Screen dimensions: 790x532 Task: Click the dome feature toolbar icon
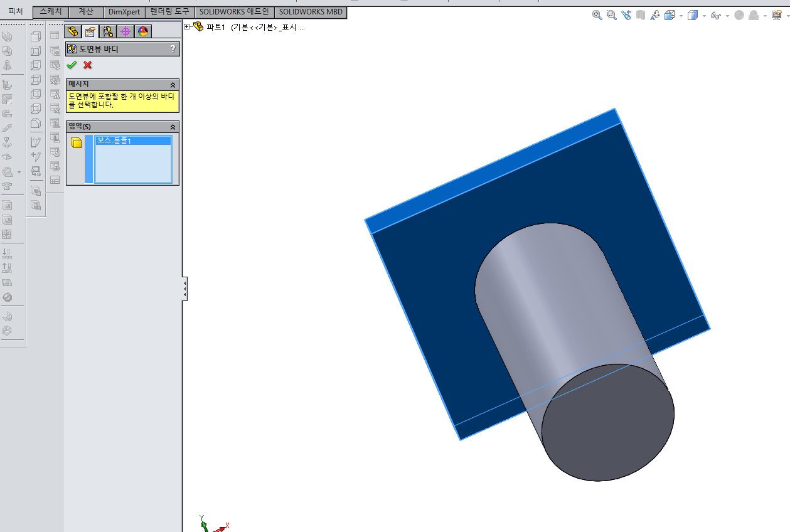pos(8,220)
